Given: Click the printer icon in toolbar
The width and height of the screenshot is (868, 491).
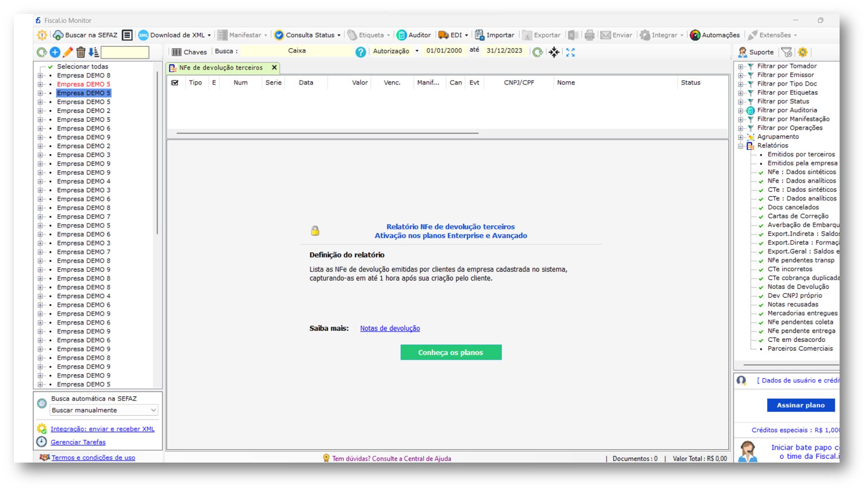Looking at the screenshot, I should [589, 35].
